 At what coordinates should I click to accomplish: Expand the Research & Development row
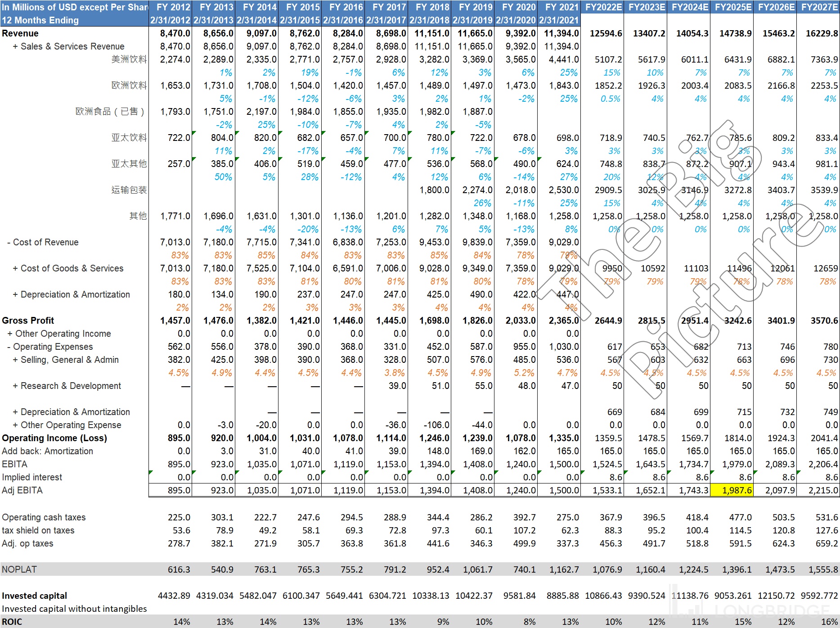click(15, 386)
